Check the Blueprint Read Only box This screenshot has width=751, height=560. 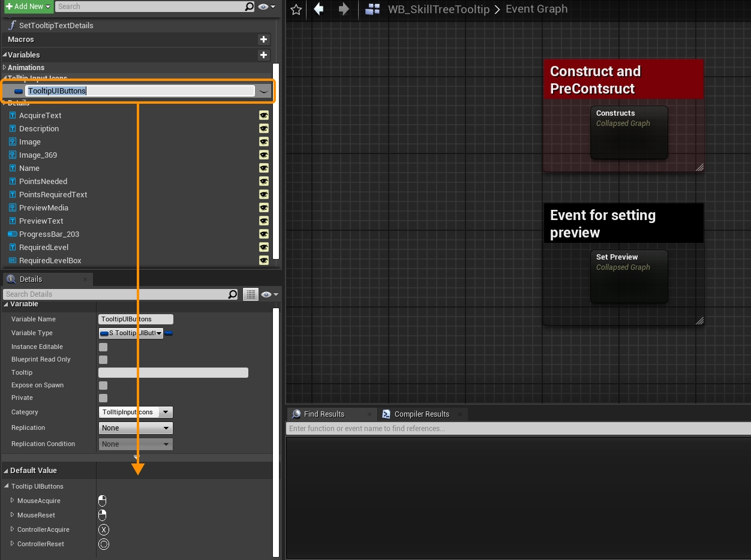point(103,359)
